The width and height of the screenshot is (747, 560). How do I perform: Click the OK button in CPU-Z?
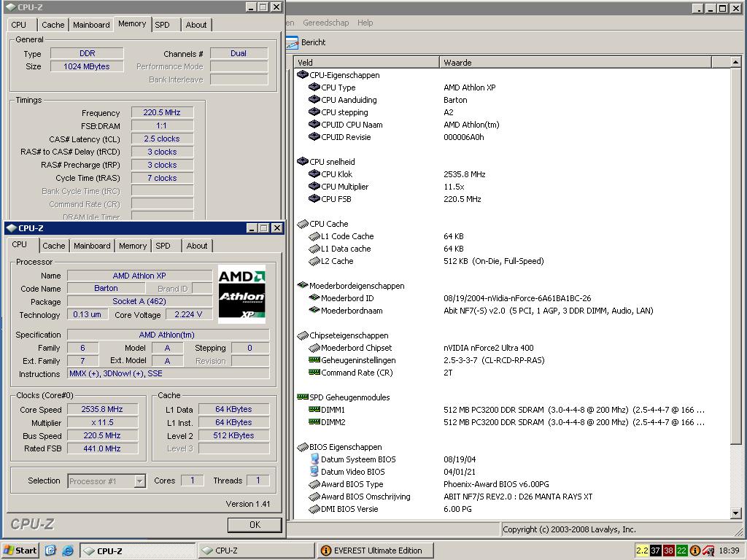click(255, 525)
